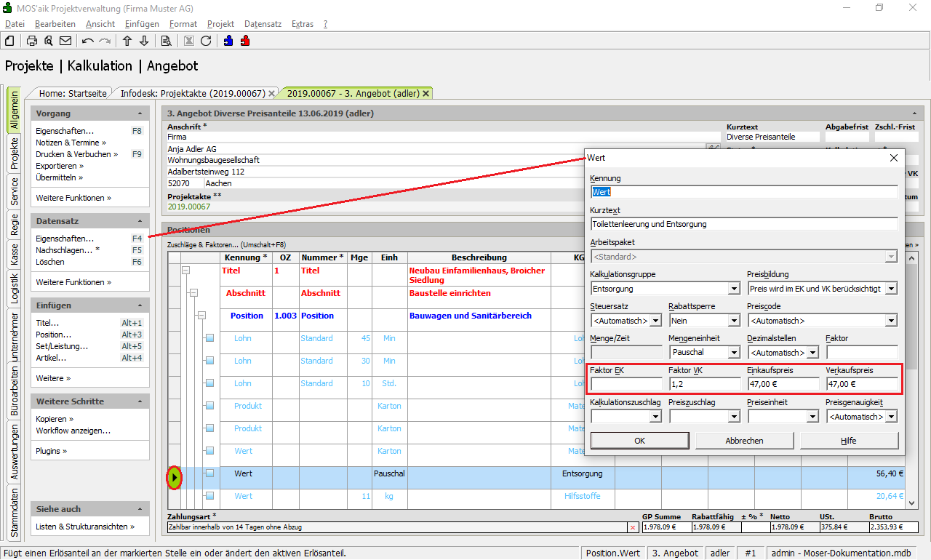Open the Projekt menu

[x=220, y=24]
